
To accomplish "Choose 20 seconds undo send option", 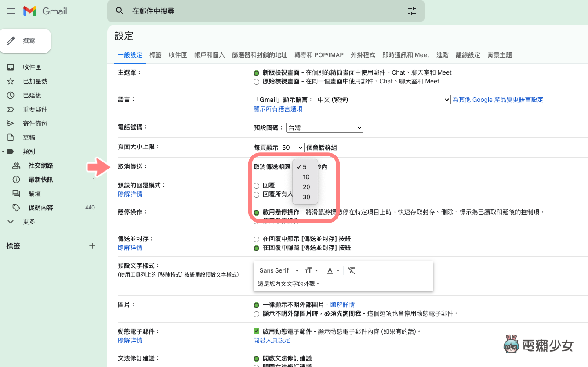I will coord(305,187).
